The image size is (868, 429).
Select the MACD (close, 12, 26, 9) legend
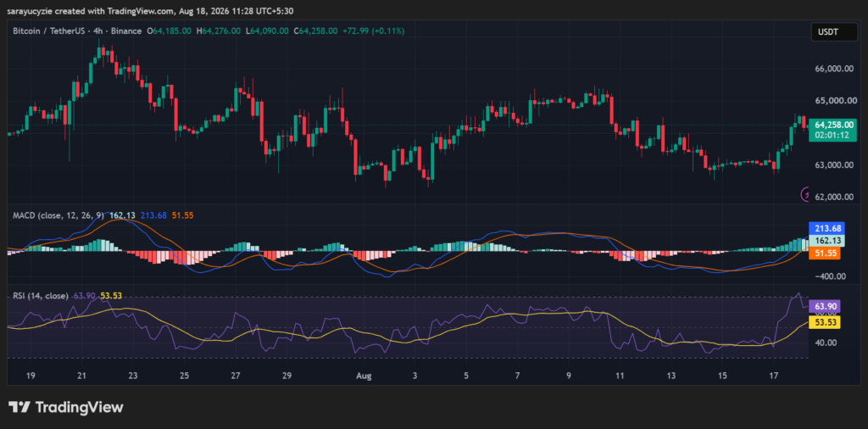tap(58, 214)
